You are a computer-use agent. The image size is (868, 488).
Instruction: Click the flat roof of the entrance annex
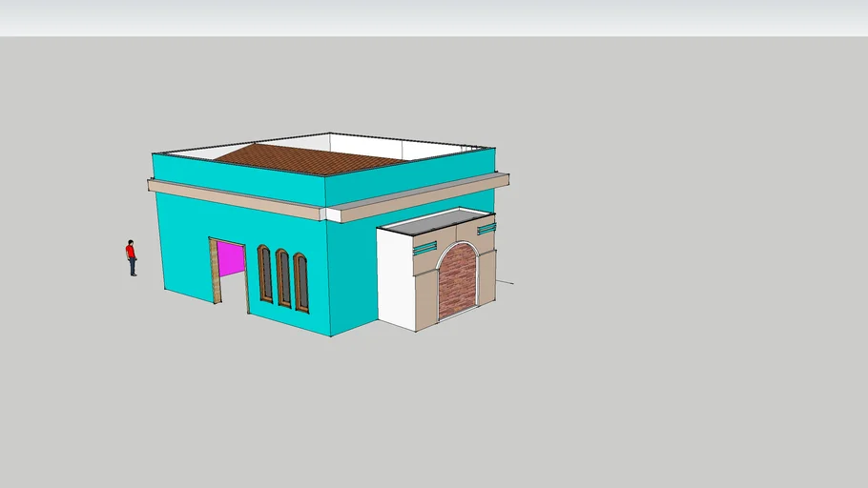pos(434,221)
